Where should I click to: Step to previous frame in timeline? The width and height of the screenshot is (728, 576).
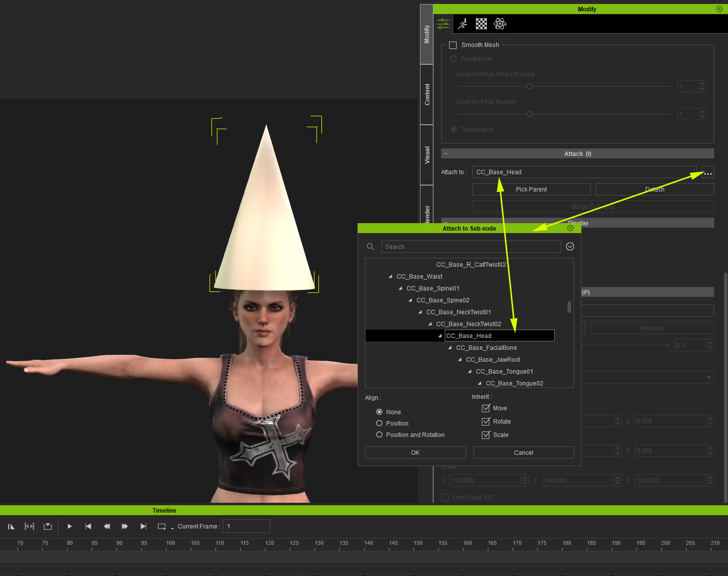pyautogui.click(x=106, y=527)
